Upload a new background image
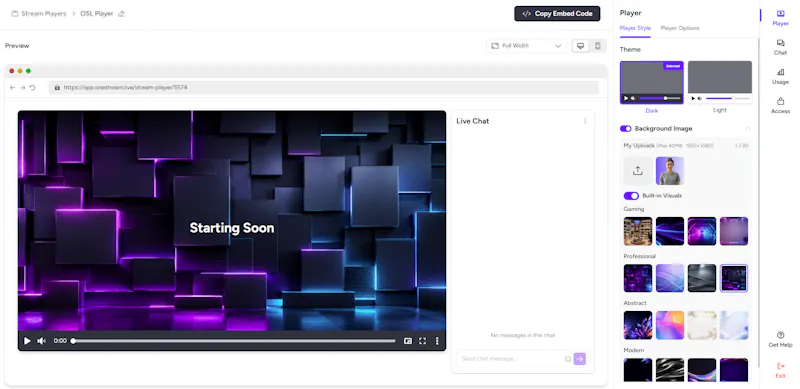 [638, 171]
